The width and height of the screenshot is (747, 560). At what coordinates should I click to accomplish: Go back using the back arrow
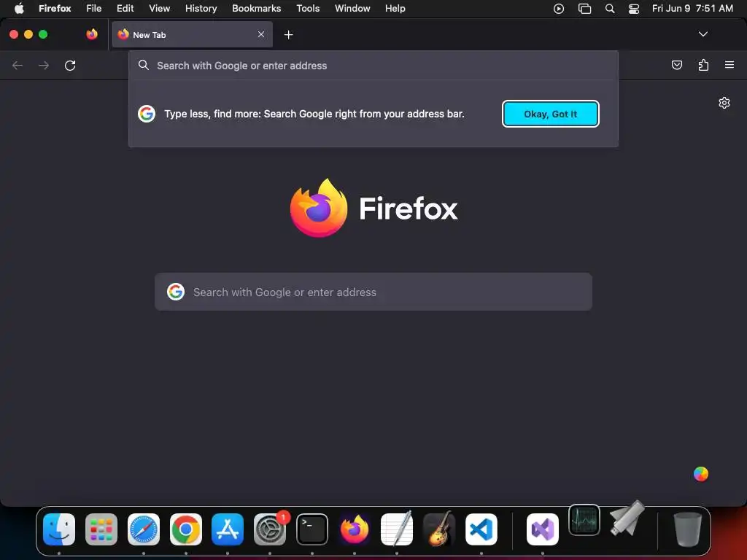click(18, 65)
